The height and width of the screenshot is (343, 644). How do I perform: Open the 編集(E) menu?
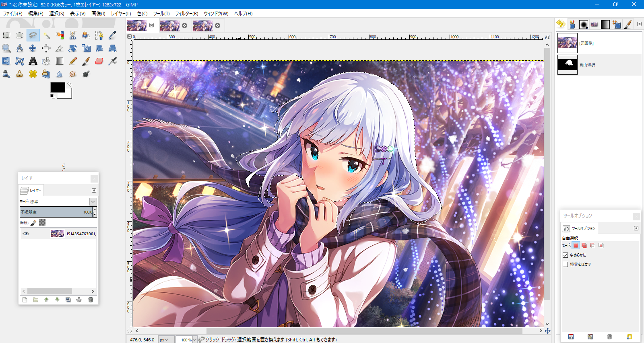[35, 13]
